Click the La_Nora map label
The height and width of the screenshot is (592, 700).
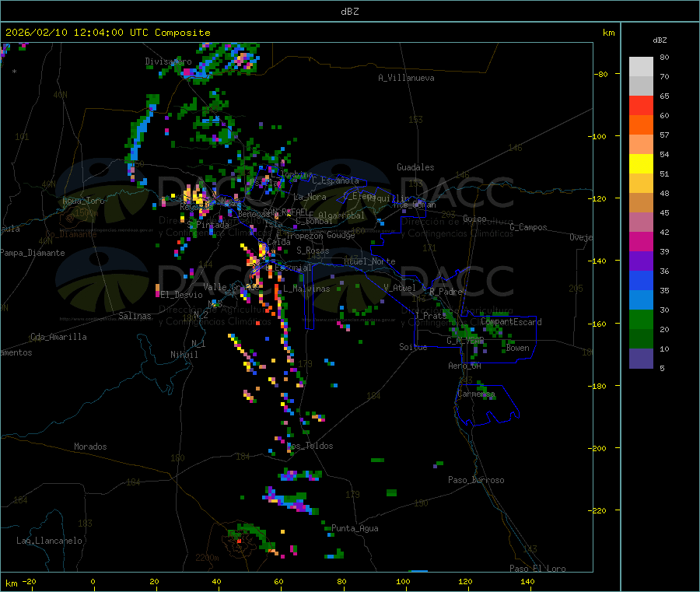point(310,197)
